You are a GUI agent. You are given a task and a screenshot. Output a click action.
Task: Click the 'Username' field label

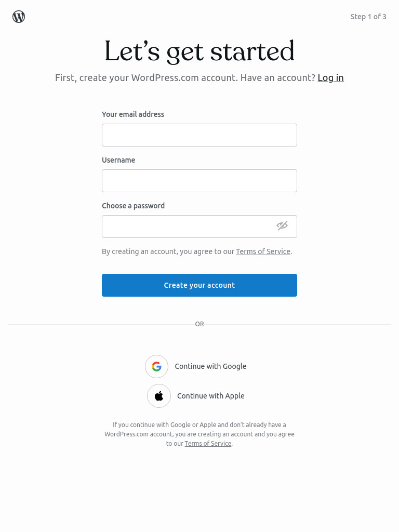click(118, 160)
